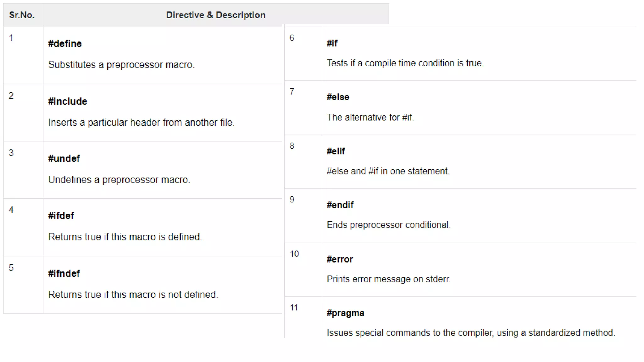
Task: Select the #pragma directive name
Action: pyautogui.click(x=345, y=313)
